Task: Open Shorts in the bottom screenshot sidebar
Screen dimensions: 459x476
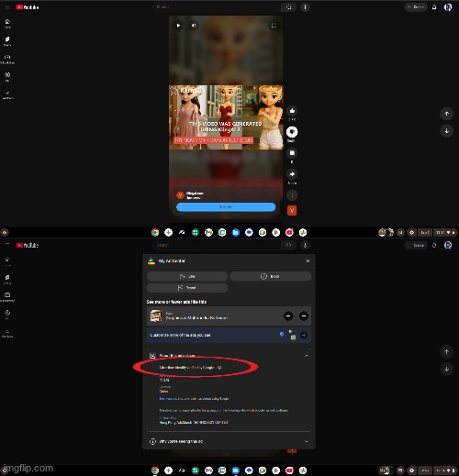Action: click(7, 279)
